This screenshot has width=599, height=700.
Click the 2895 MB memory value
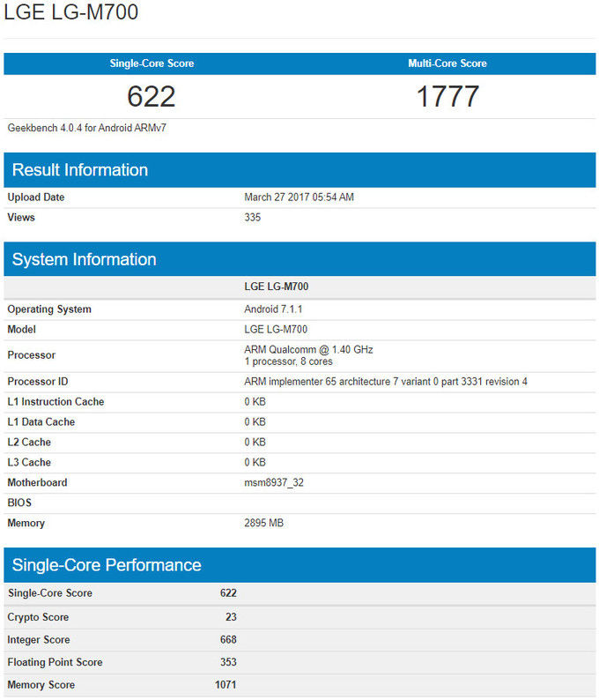263,523
